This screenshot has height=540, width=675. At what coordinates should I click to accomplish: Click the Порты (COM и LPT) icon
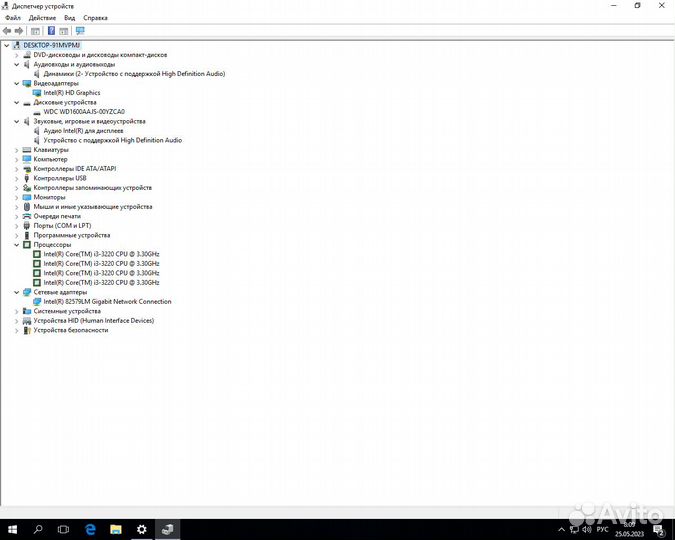[x=27, y=225]
